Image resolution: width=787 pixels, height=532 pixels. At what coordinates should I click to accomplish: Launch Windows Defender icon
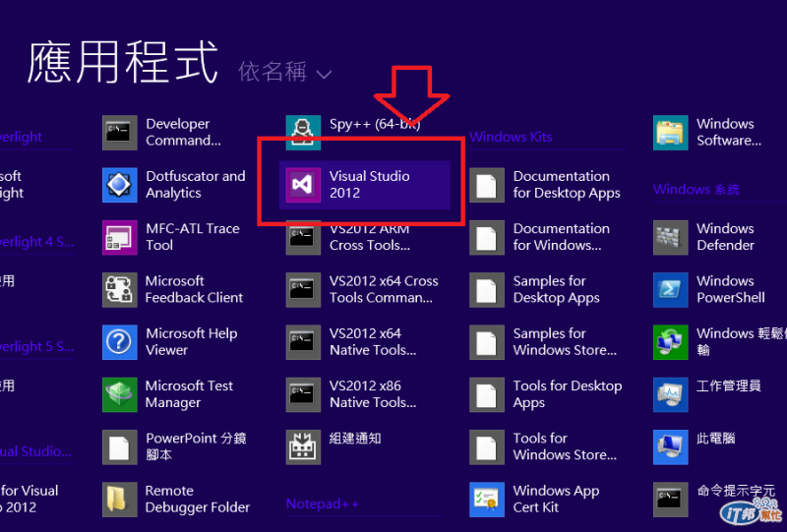tap(671, 237)
